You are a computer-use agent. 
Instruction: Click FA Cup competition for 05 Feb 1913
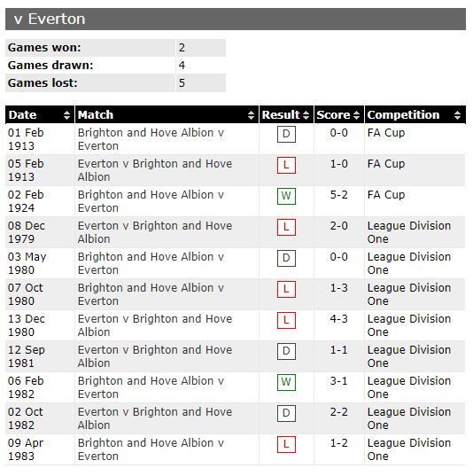click(386, 164)
